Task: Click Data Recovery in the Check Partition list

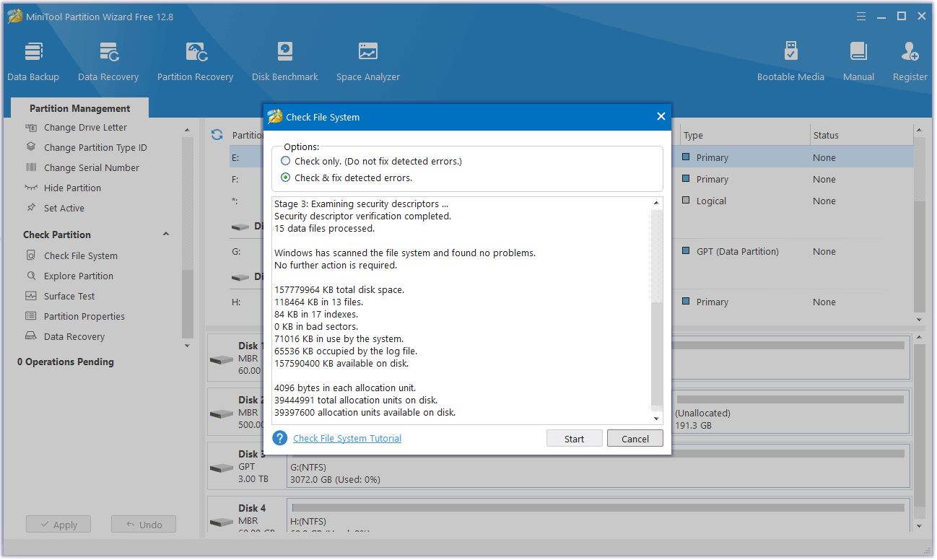Action: 74,337
